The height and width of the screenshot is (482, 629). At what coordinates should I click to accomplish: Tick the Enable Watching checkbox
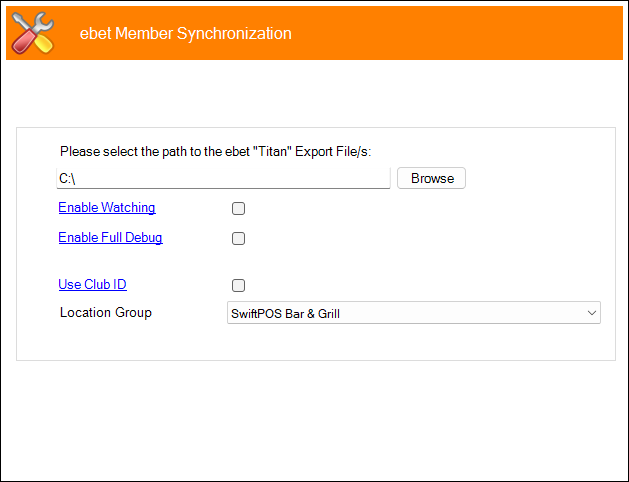click(238, 209)
